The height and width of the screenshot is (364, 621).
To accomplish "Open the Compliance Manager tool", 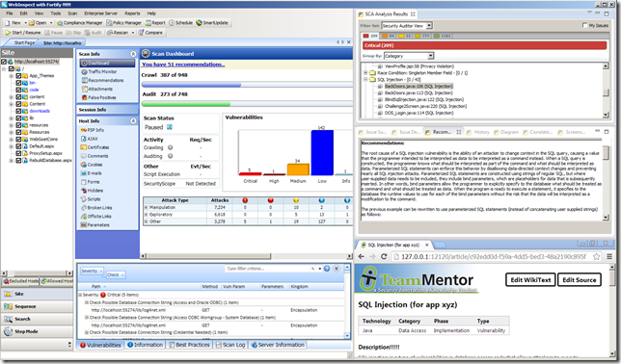I will [80, 23].
